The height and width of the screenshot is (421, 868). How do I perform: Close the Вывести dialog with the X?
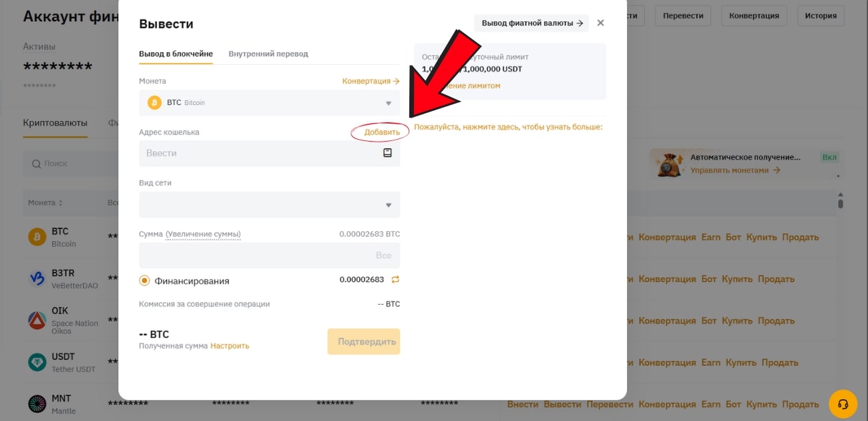[600, 23]
